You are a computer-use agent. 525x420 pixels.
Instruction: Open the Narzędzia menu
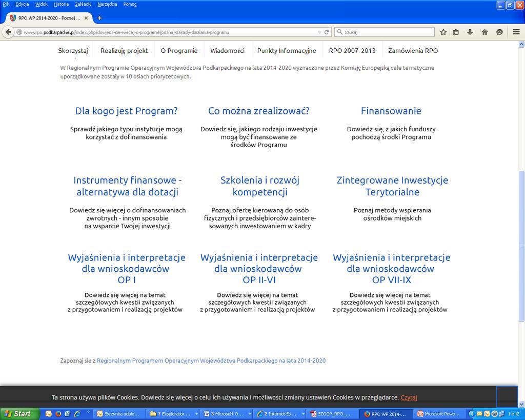pos(107,4)
